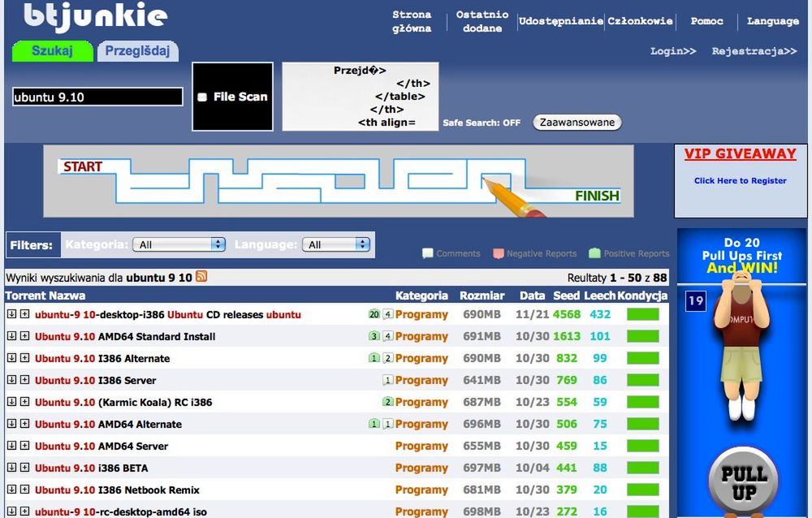Click the download arrow for Ubuntu 9.10 I386 Netbook Remix

(x=11, y=489)
